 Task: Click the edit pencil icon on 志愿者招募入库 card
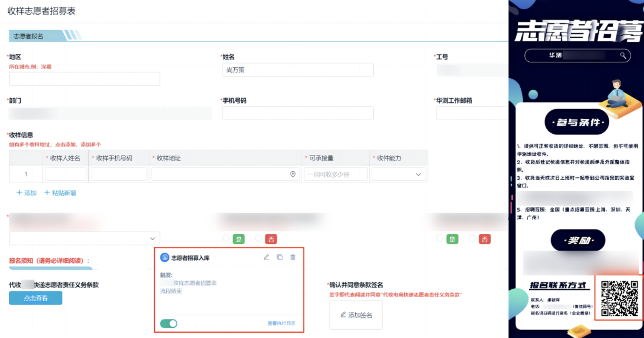coord(266,257)
